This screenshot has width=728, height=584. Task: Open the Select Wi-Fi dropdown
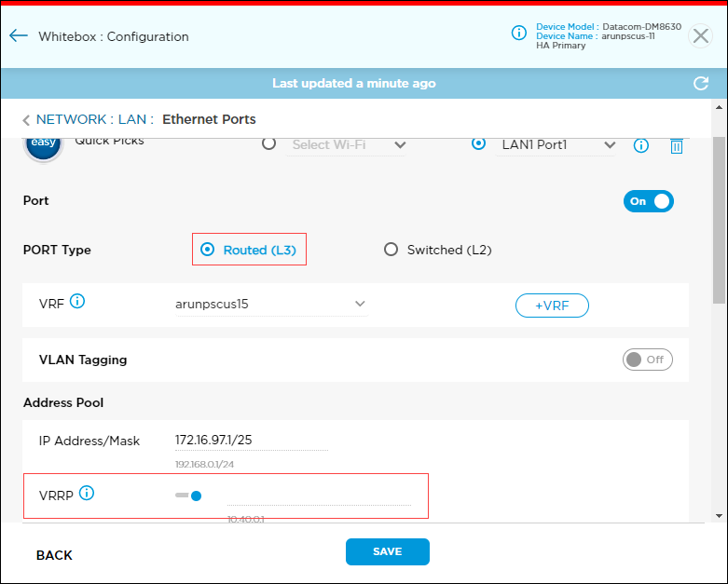pyautogui.click(x=349, y=145)
